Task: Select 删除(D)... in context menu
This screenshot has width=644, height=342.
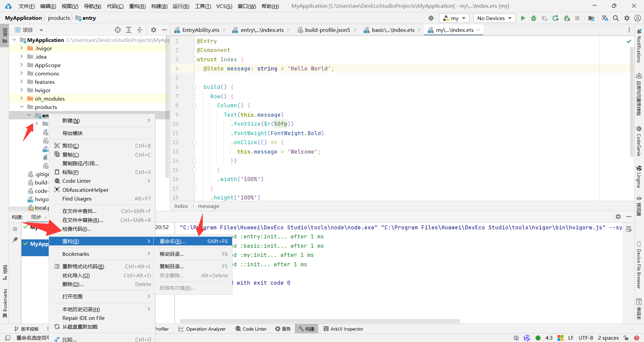Action: click(x=102, y=284)
